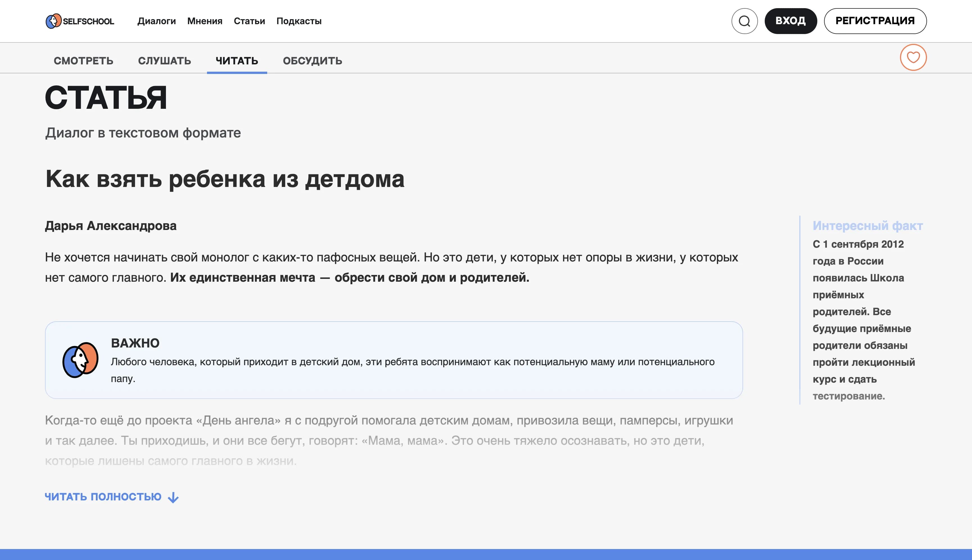Expand the article via ЧИТАТЬ ПОЛНОСТЬЮ link
972x560 pixels.
click(103, 497)
